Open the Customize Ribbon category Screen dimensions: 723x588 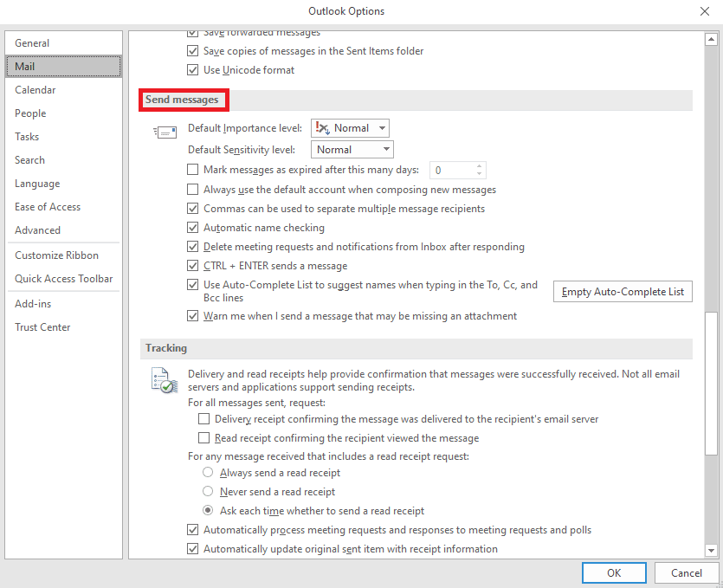(63, 255)
